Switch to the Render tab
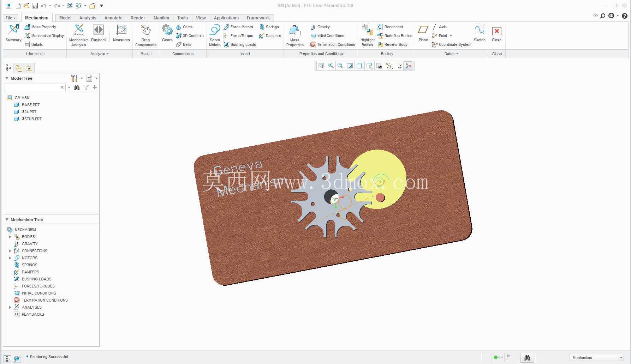The image size is (631, 364). point(138,18)
